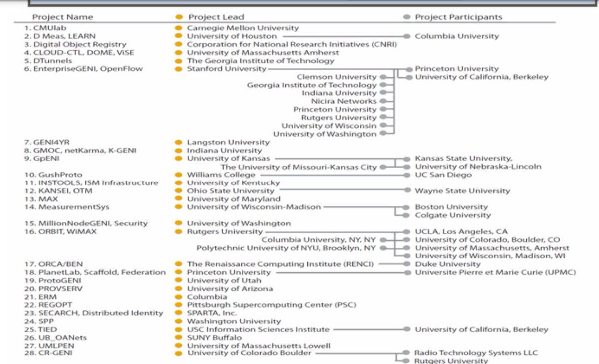Click participant "Radio Technology Systems LLC"
Screen dimensions: 599x364
(477, 353)
